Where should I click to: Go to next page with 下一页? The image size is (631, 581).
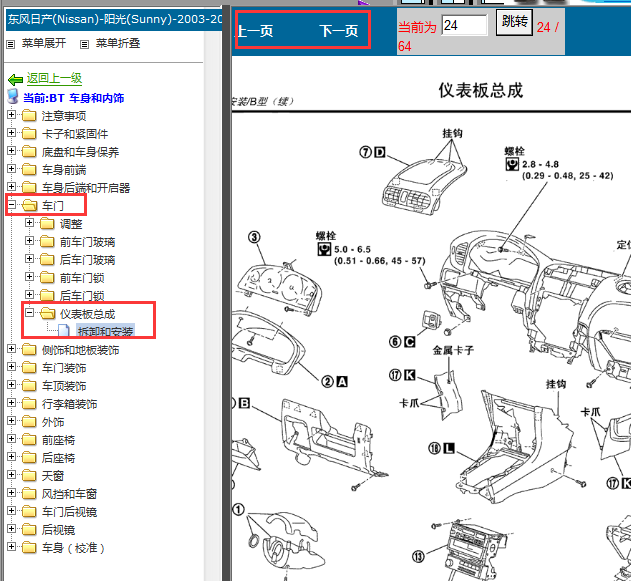[339, 31]
